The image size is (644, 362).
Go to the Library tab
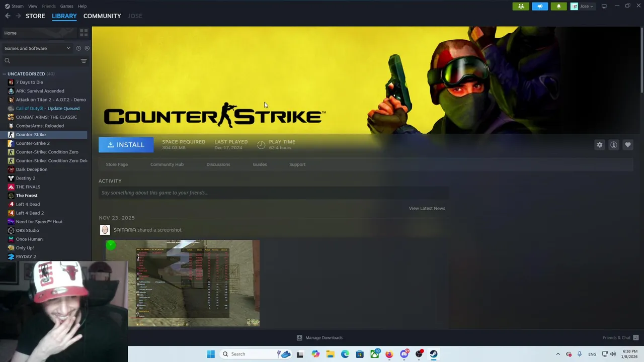click(64, 16)
